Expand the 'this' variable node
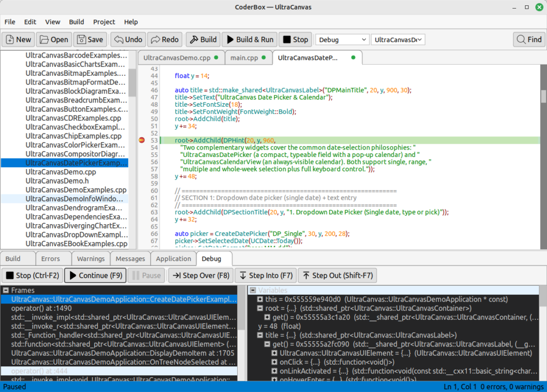This screenshot has width=547, height=392. click(x=260, y=299)
